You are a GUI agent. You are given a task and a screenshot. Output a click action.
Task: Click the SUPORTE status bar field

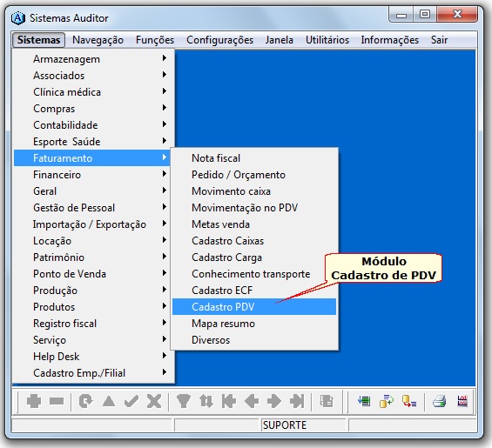point(303,425)
